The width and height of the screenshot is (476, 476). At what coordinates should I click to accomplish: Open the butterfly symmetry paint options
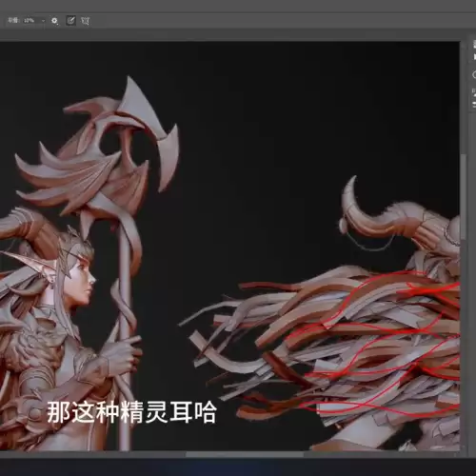pyautogui.click(x=85, y=21)
